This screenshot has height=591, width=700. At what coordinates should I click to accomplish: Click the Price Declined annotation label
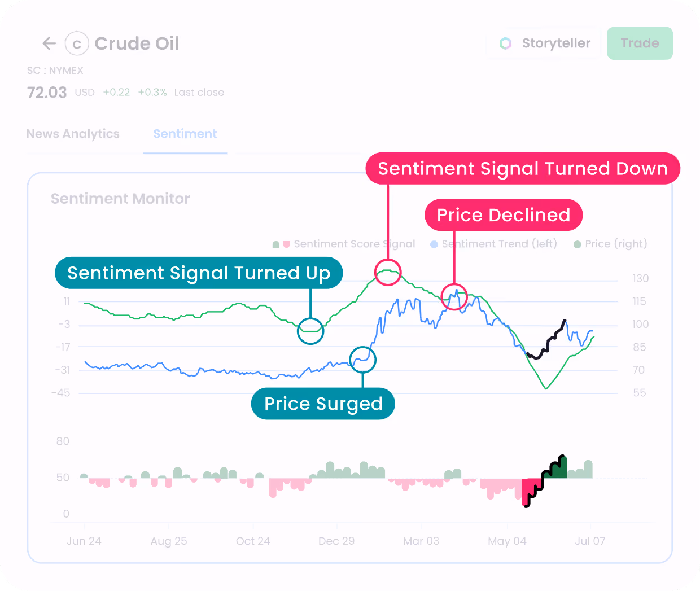pyautogui.click(x=504, y=215)
